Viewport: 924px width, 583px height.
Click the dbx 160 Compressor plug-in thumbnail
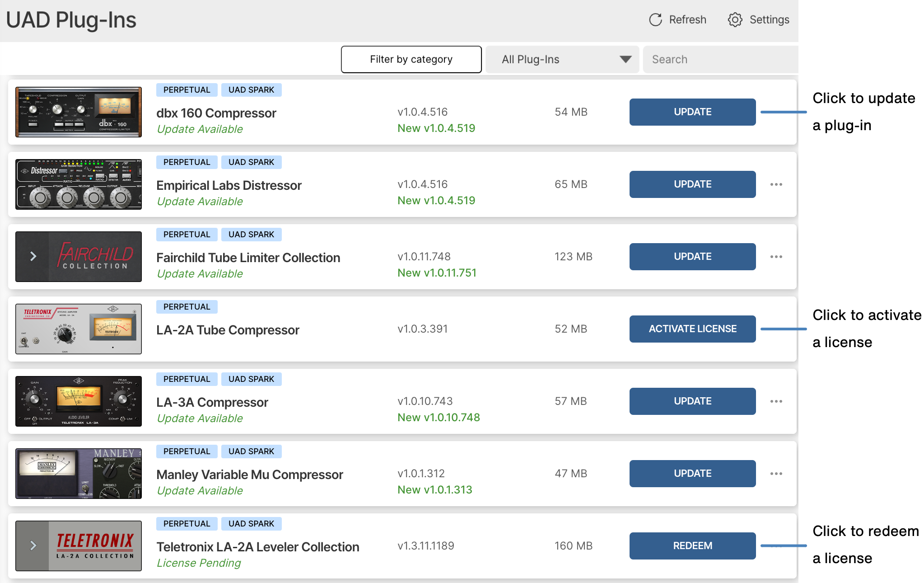[x=79, y=112]
